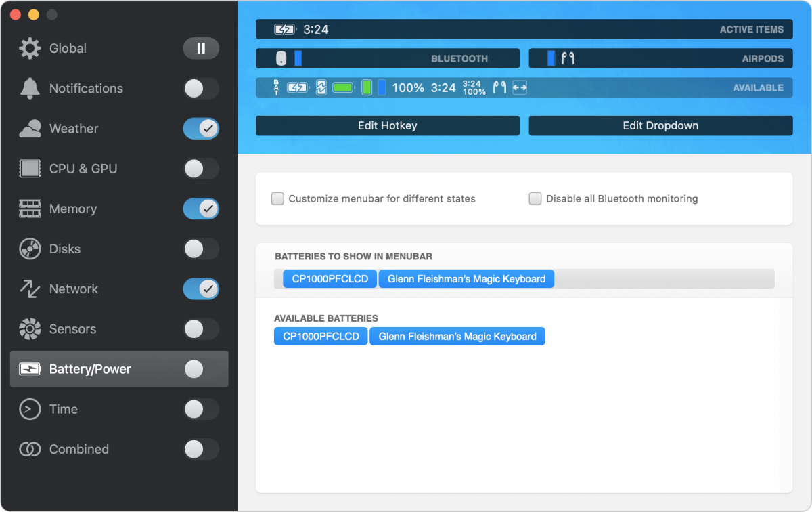
Task: Click blue battery bar in AirPods bar
Action: coord(551,58)
